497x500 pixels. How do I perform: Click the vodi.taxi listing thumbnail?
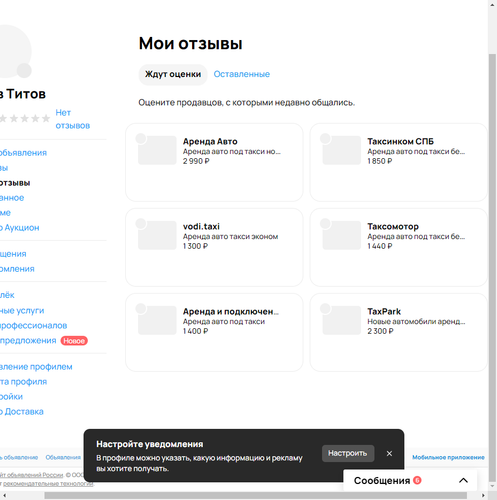click(157, 235)
